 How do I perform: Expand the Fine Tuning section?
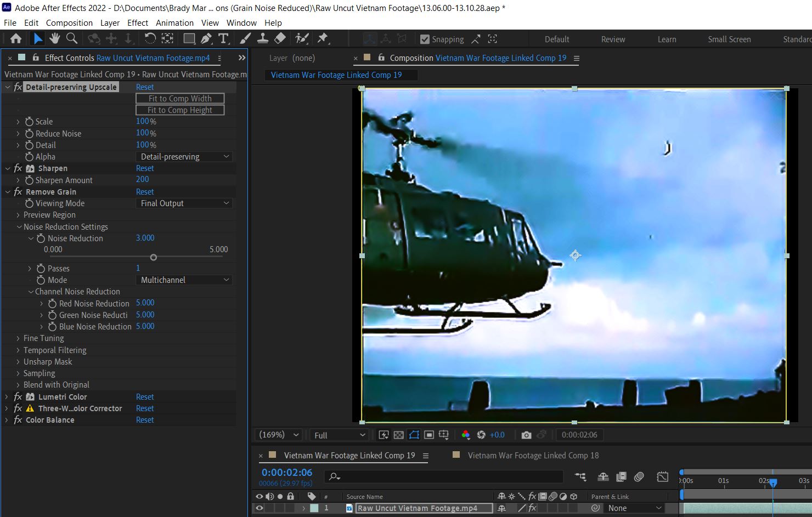18,338
